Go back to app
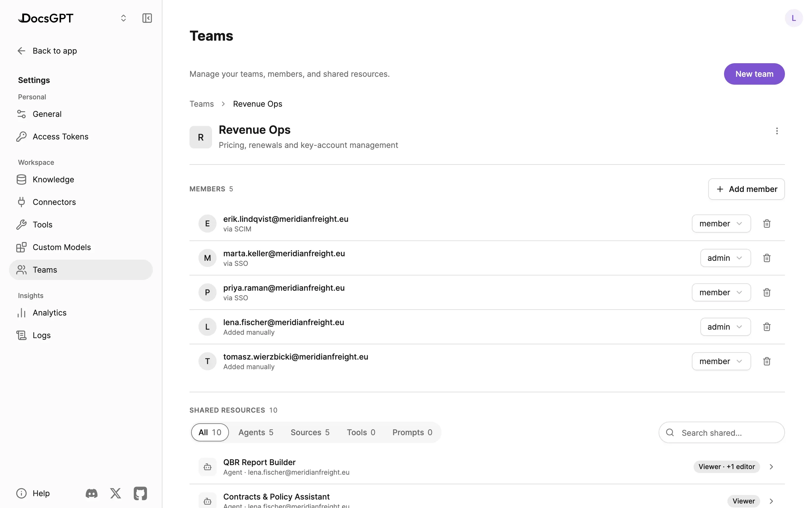Screen dimensions: 812x508 (47, 51)
